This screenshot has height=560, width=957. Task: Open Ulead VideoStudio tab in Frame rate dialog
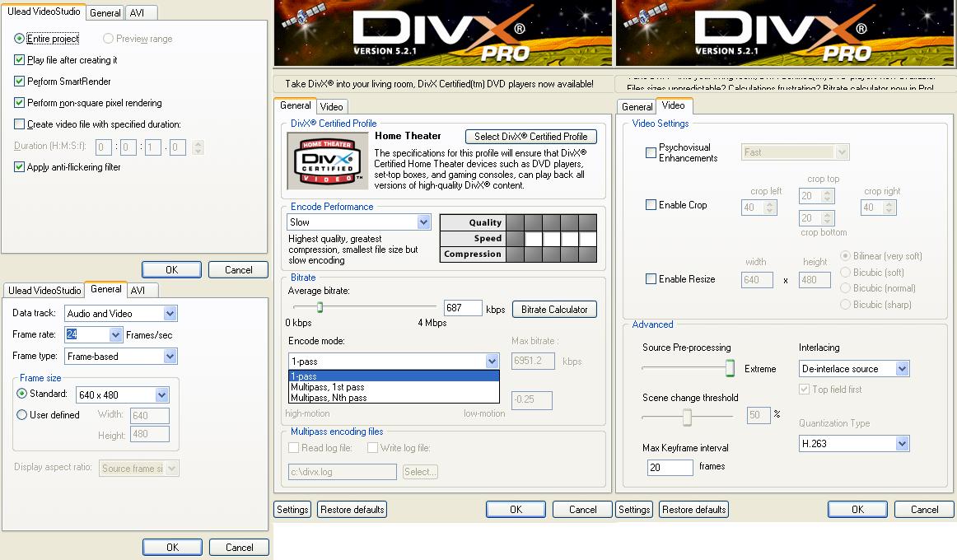pos(44,291)
